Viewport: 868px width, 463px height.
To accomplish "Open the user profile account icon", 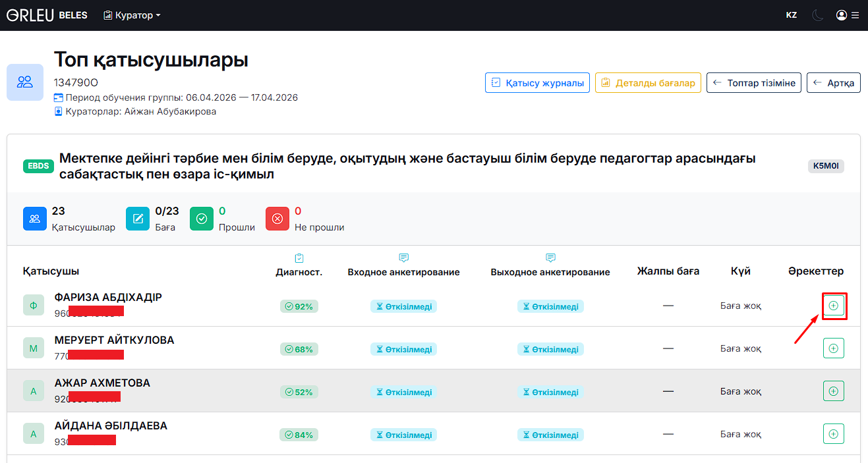I will [841, 14].
